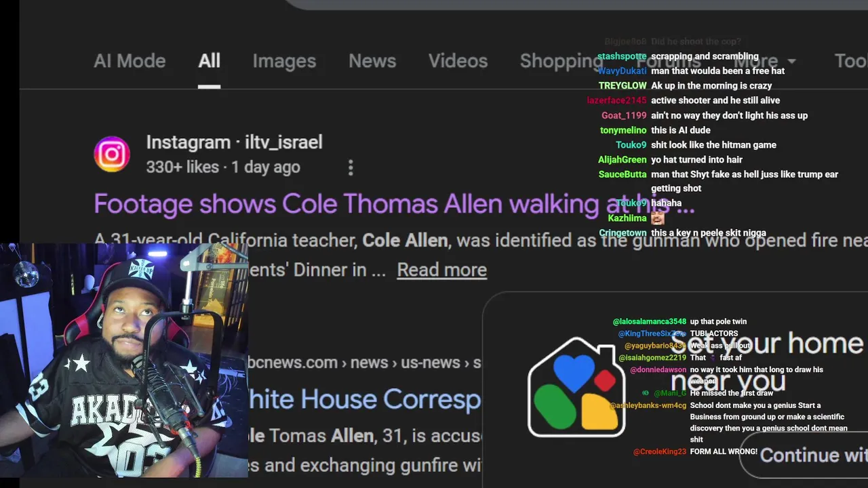Viewport: 868px width, 488px height.
Task: Click chat message 'FORM ALL WRONG!'
Action: tap(724, 451)
